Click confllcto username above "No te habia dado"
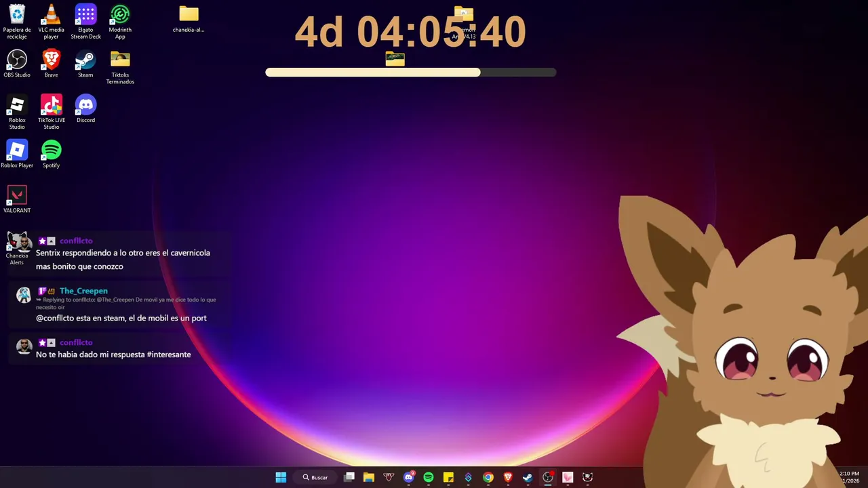Screen dimensions: 868x488 coord(76,342)
